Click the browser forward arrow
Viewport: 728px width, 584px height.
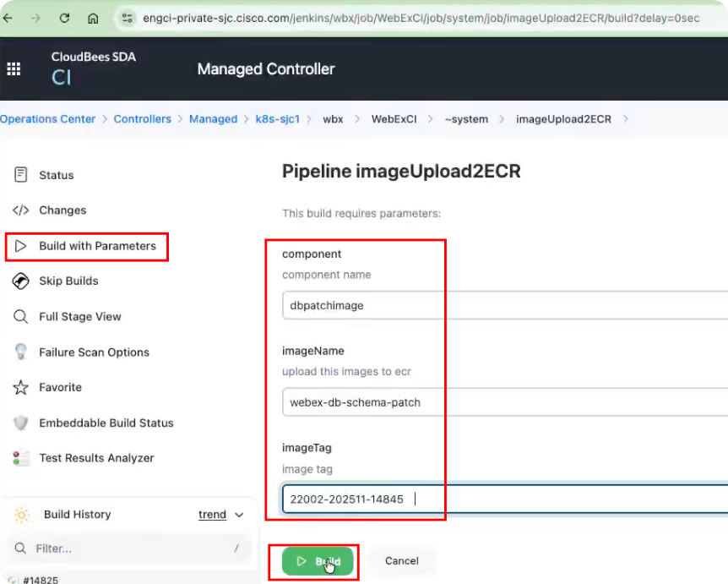point(35,18)
